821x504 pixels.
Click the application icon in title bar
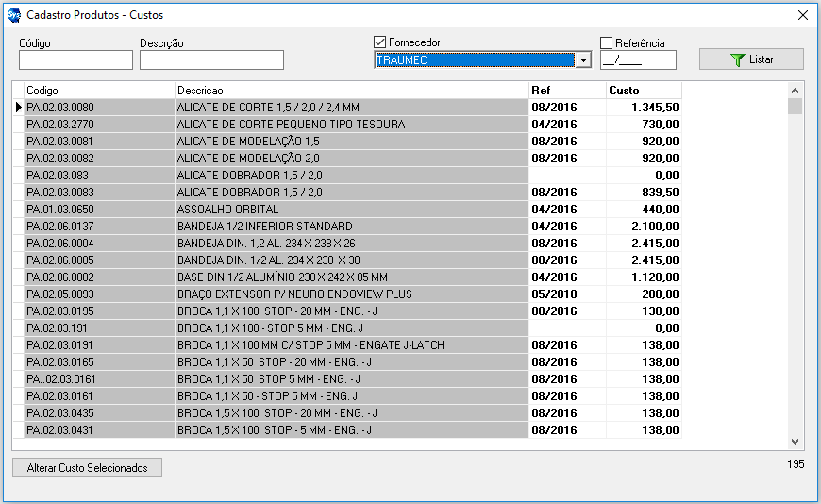click(13, 15)
